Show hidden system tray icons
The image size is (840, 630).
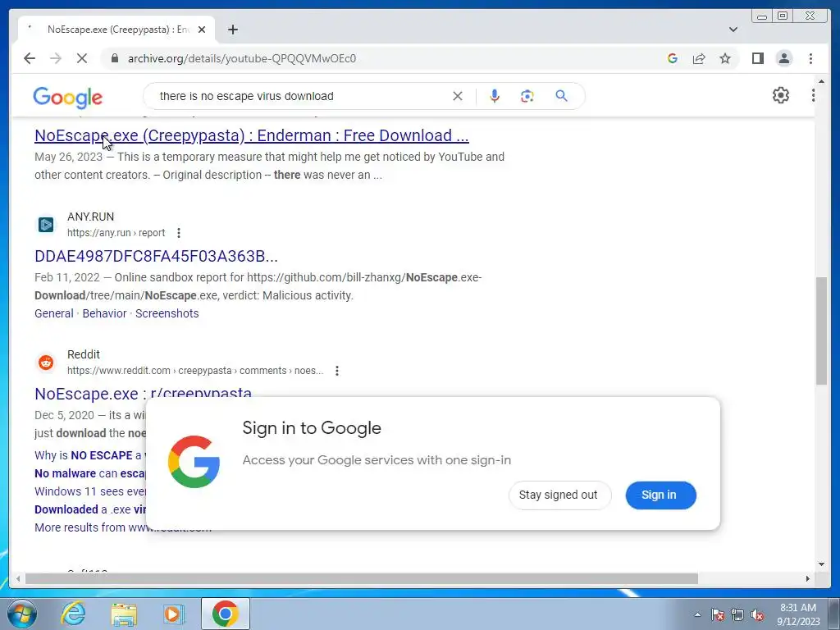pos(697,614)
